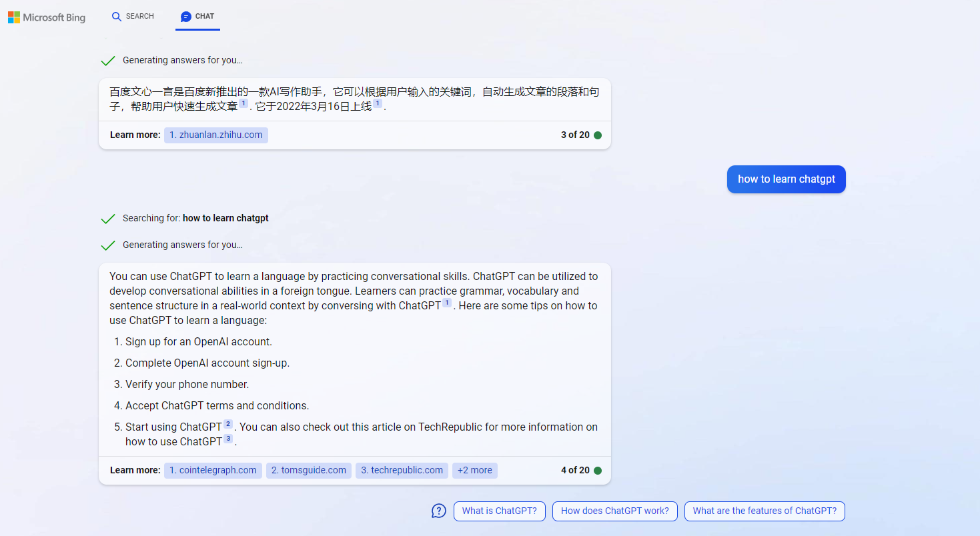Viewport: 980px width, 536px height.
Task: Select the Chat tab
Action: [197, 16]
